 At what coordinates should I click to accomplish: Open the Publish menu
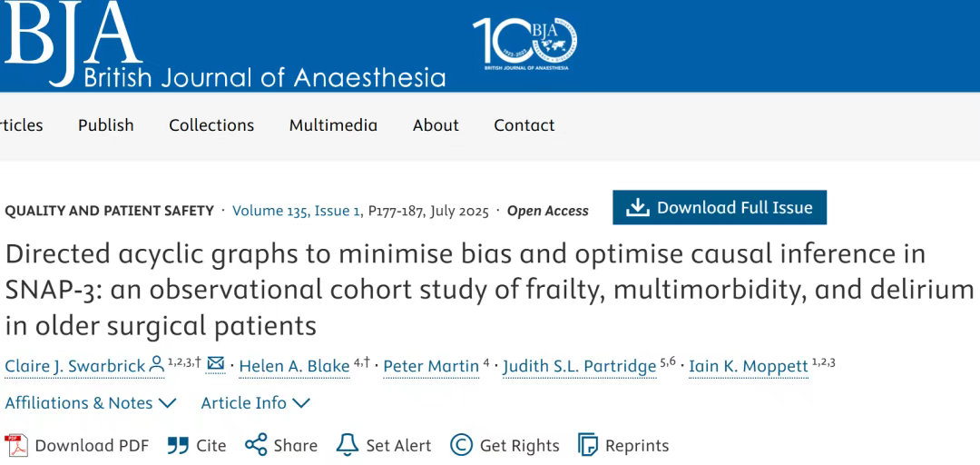coord(105,125)
